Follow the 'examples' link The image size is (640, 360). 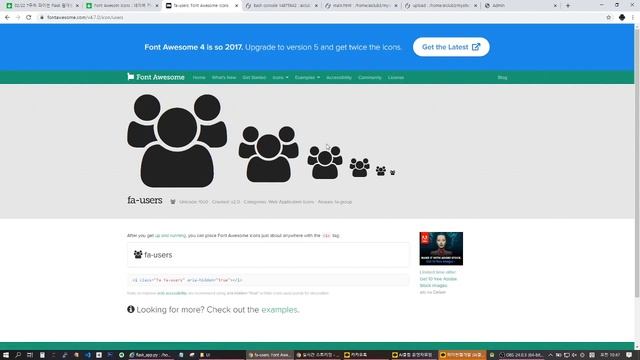279,310
